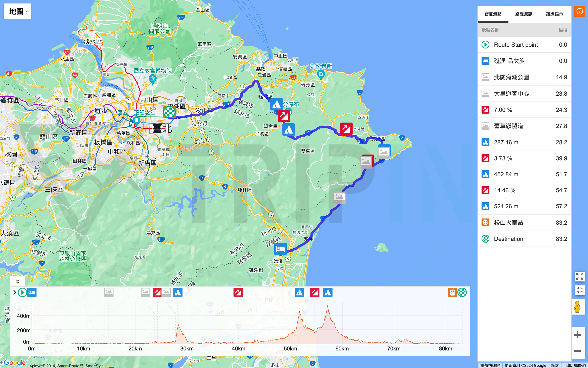Click the blue peak icon beside 524.26 m
This screenshot has width=588, height=368.
[485, 206]
